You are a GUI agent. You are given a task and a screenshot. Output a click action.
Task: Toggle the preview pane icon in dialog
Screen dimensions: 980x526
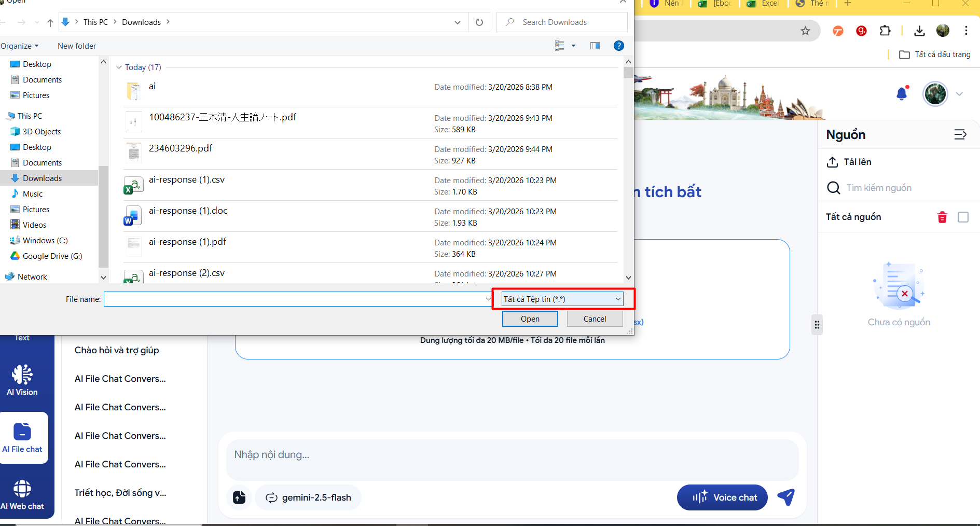[x=595, y=46]
